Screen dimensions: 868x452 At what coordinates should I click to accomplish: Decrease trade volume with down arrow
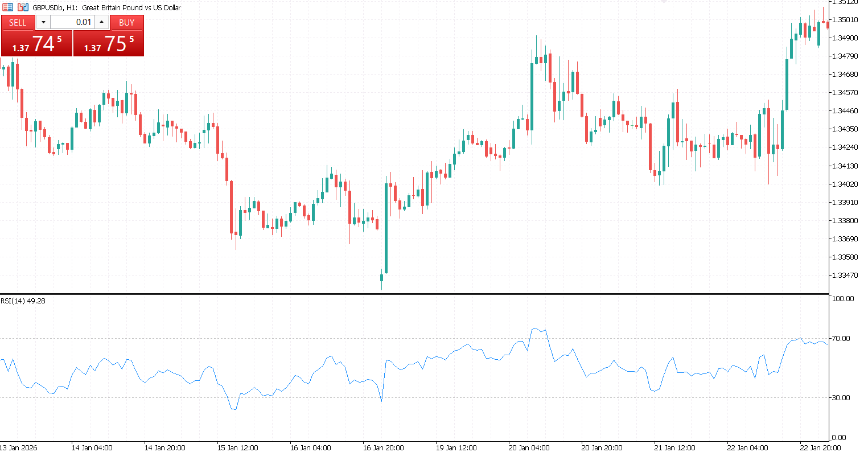coord(43,22)
